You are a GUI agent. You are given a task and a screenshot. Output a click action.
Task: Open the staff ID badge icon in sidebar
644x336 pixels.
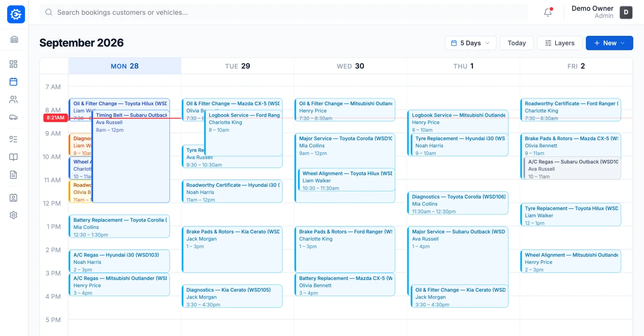13,197
